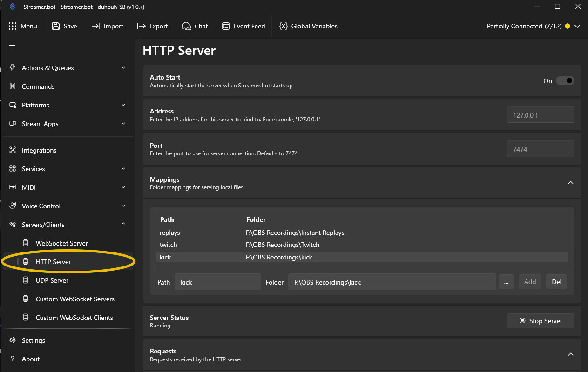Collapse the Requests panel chevron

(x=571, y=354)
